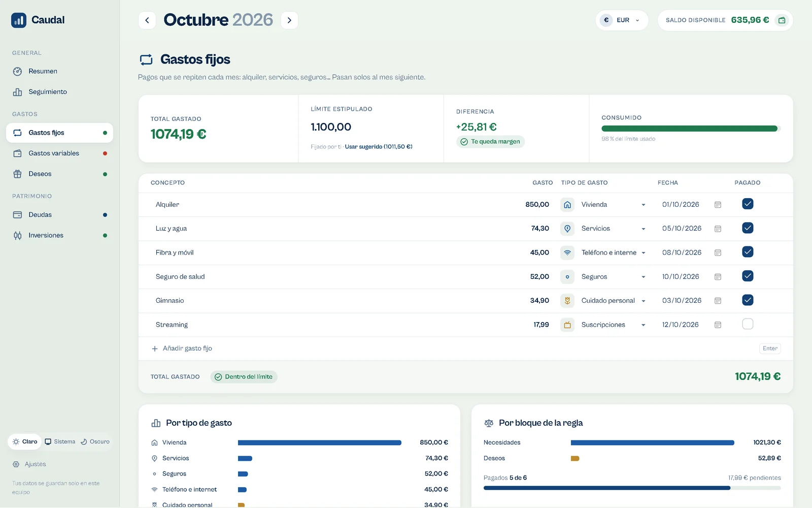This screenshot has width=812, height=508.
Task: Uncheck paid box for Luz y agua
Action: tap(748, 228)
